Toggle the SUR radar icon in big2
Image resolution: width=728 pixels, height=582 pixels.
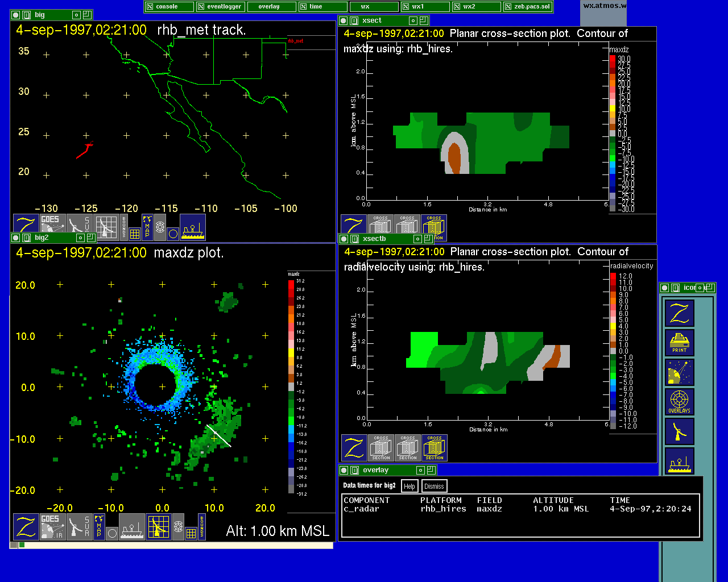coord(80,527)
